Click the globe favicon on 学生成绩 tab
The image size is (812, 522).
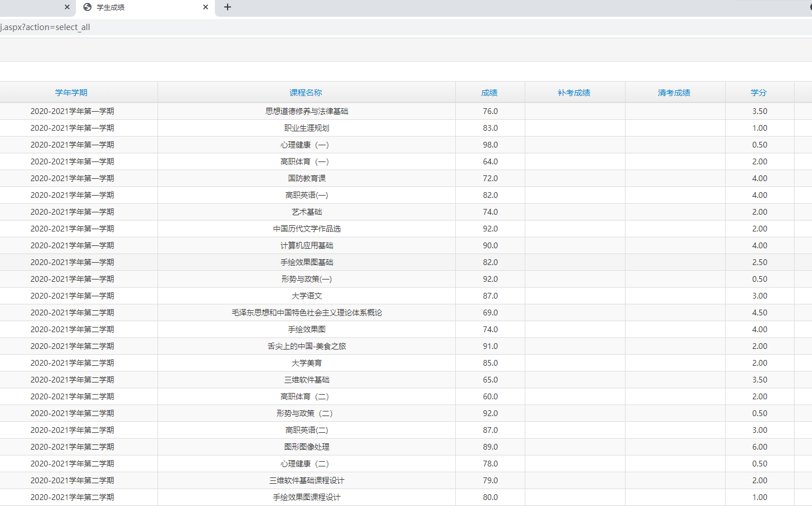pos(87,7)
